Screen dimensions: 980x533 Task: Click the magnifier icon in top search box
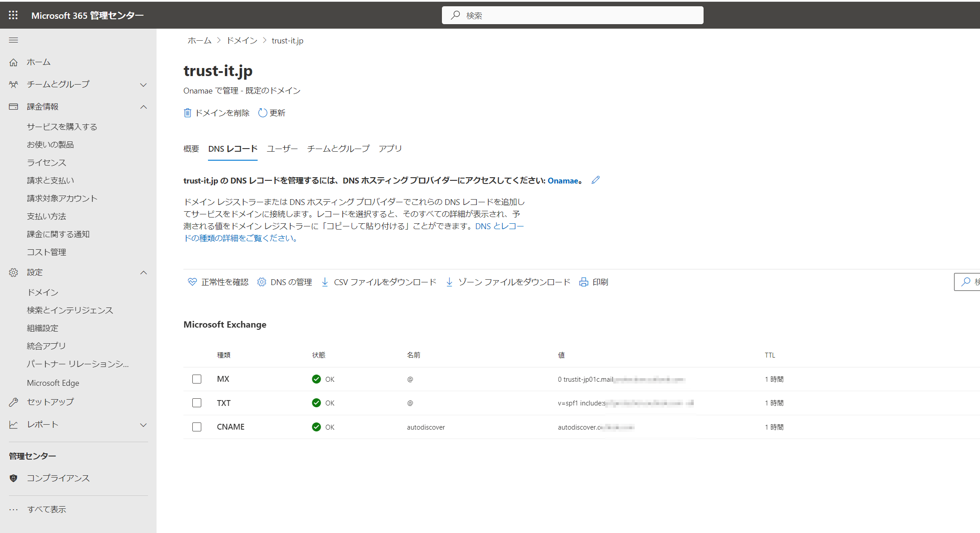point(455,15)
